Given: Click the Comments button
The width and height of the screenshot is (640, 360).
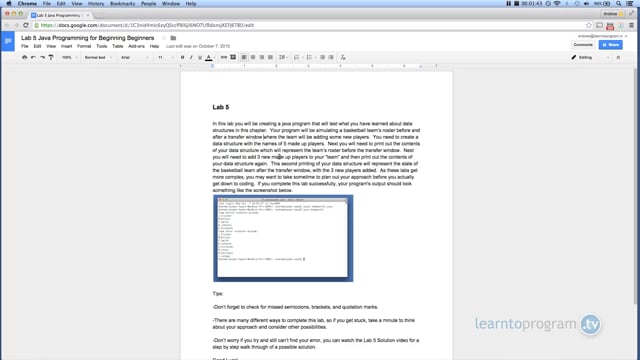Looking at the screenshot, I should (x=583, y=45).
